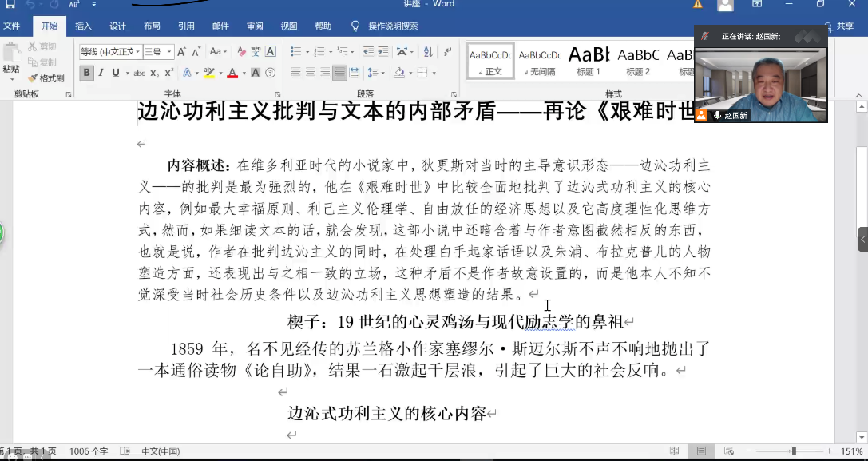Center-align the paragraph text
868x461 pixels.
click(311, 73)
